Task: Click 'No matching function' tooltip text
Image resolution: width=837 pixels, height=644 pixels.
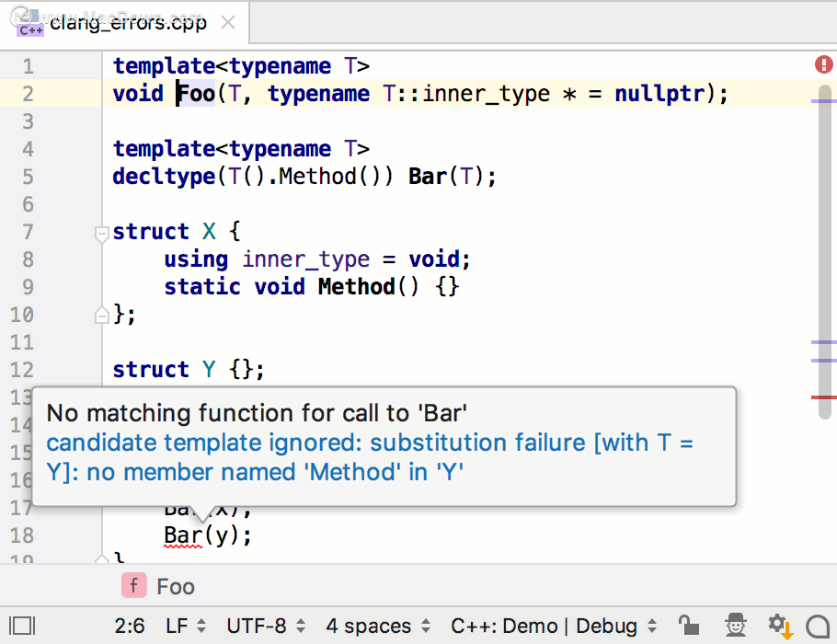Action: pyautogui.click(x=257, y=413)
